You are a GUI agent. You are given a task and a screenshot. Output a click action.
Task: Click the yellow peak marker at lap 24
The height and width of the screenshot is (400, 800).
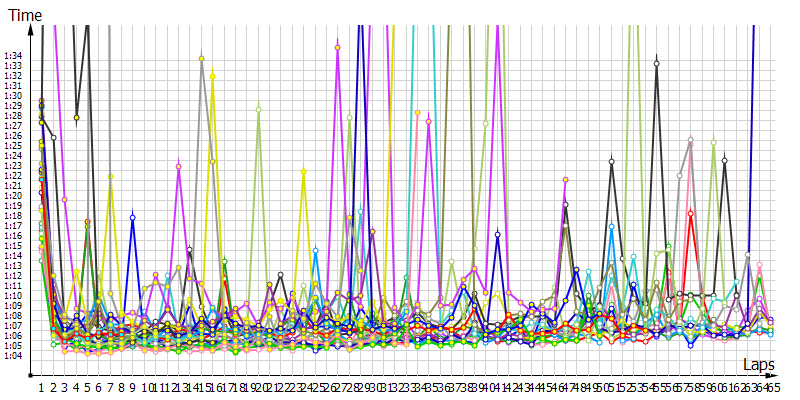coord(303,171)
